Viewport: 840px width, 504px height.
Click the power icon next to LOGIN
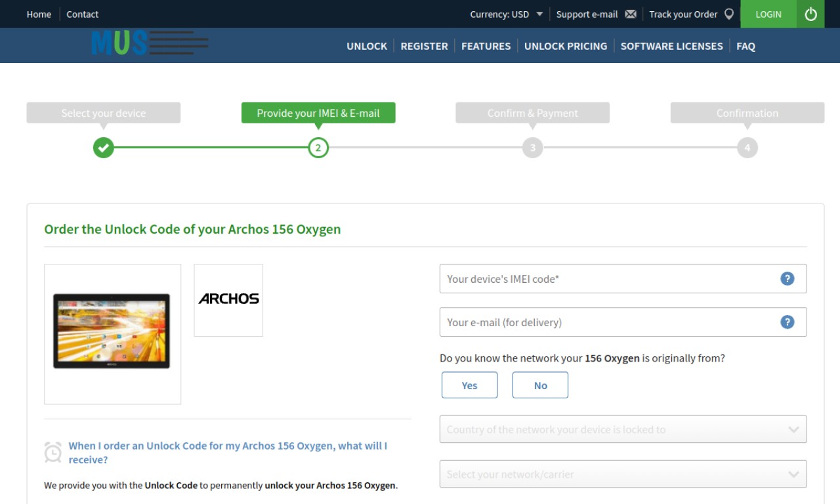point(810,14)
